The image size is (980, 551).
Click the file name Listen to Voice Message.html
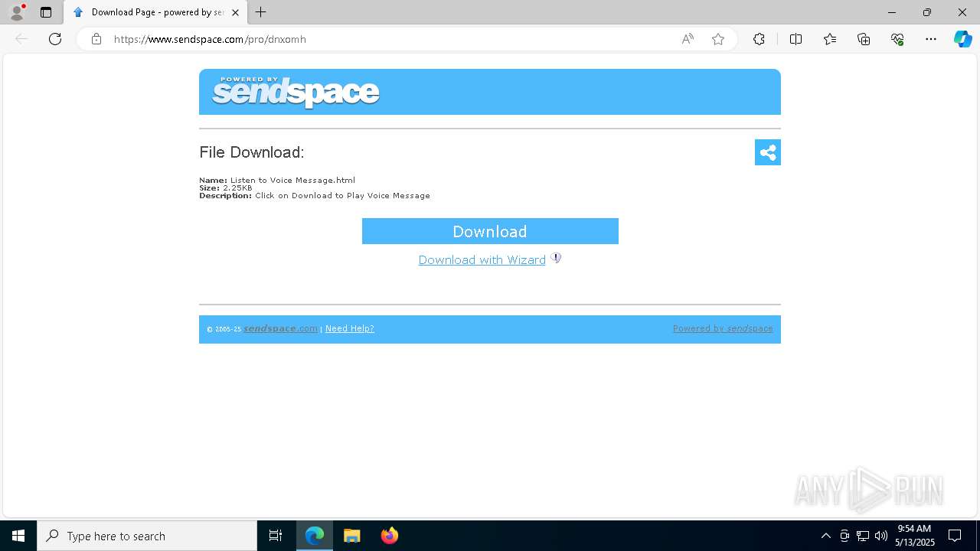click(x=292, y=181)
